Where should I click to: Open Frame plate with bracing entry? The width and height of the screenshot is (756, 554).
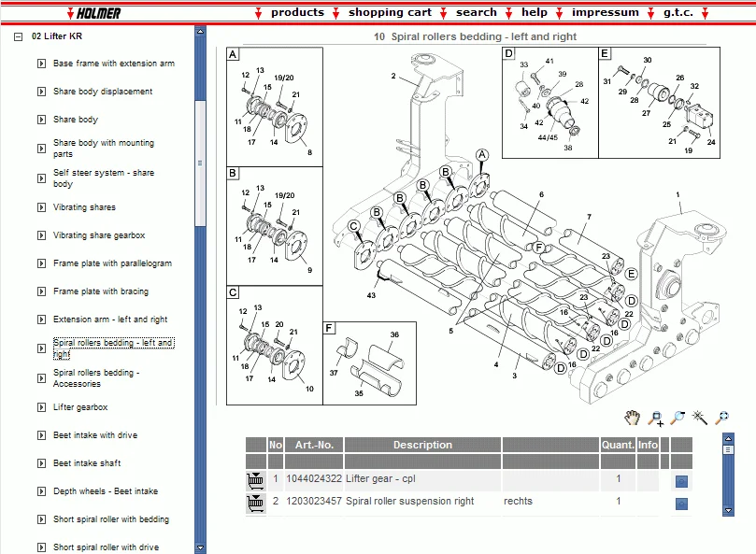tap(101, 291)
